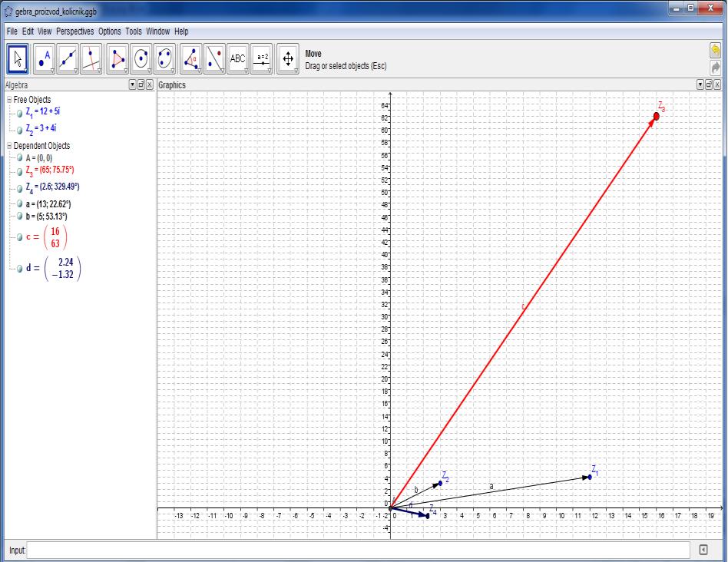This screenshot has height=562, width=728.
Task: Select the Circle with Center tool
Action: [x=141, y=58]
